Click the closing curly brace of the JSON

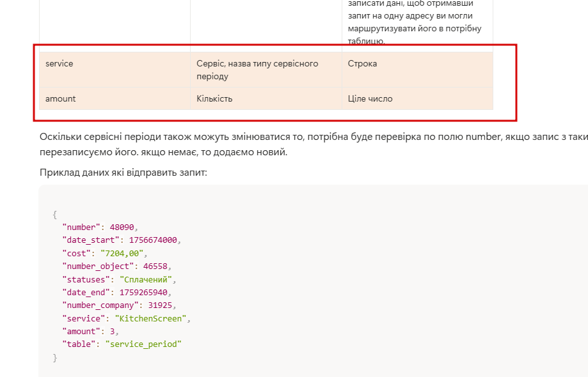(55, 357)
